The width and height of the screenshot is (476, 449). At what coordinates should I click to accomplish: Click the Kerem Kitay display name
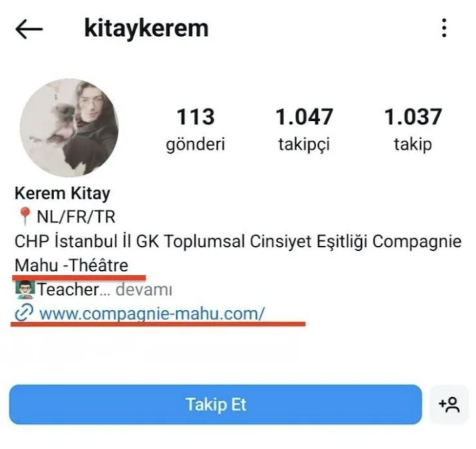click(63, 193)
